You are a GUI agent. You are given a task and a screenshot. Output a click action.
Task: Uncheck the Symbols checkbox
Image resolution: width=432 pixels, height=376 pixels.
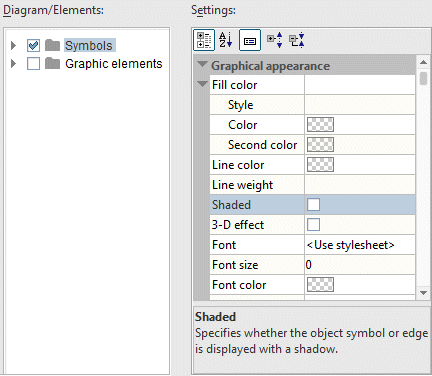pyautogui.click(x=33, y=45)
